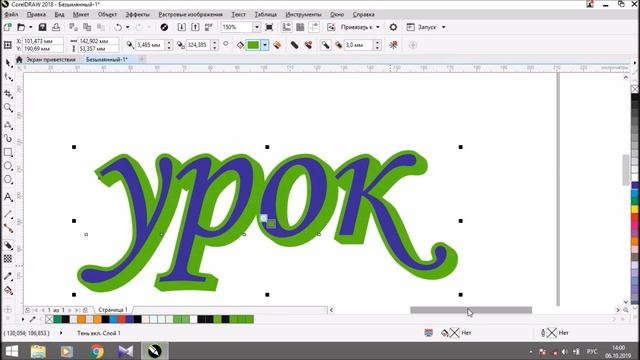
Task: Click the 324,385 value field
Action: (198, 45)
